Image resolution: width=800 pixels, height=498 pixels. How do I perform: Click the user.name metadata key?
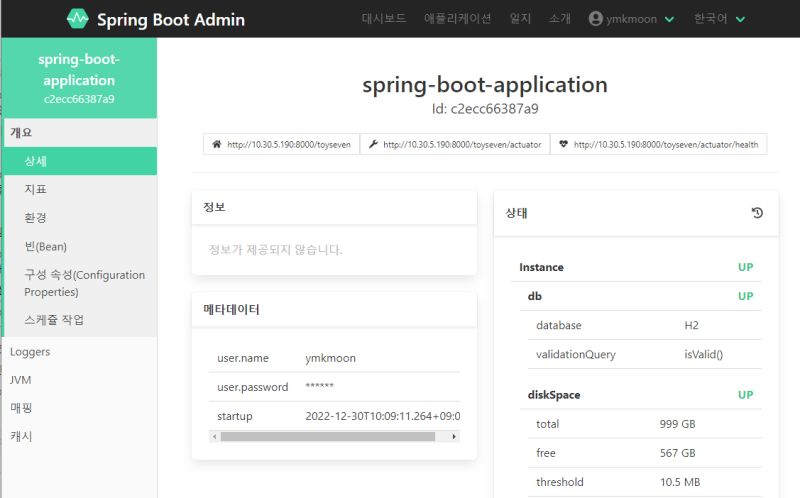point(243,358)
